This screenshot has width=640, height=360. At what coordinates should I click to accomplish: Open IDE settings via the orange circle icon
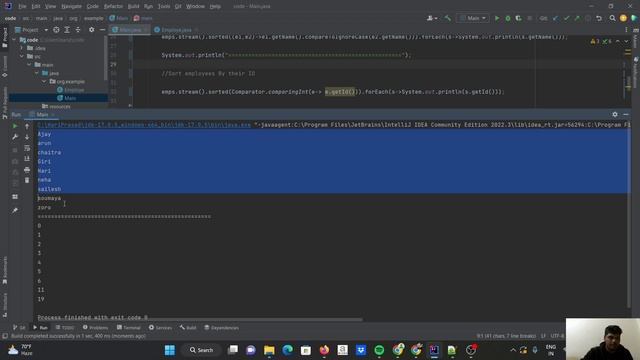click(623, 18)
